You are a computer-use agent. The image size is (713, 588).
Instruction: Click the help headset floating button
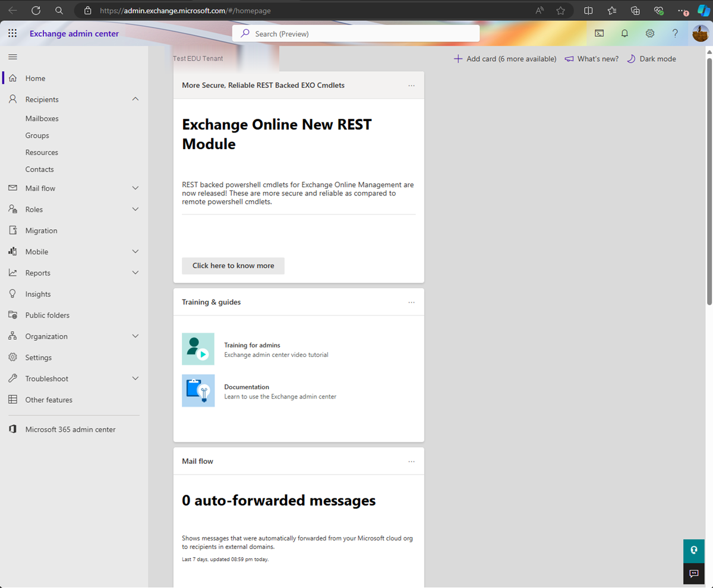[693, 551]
